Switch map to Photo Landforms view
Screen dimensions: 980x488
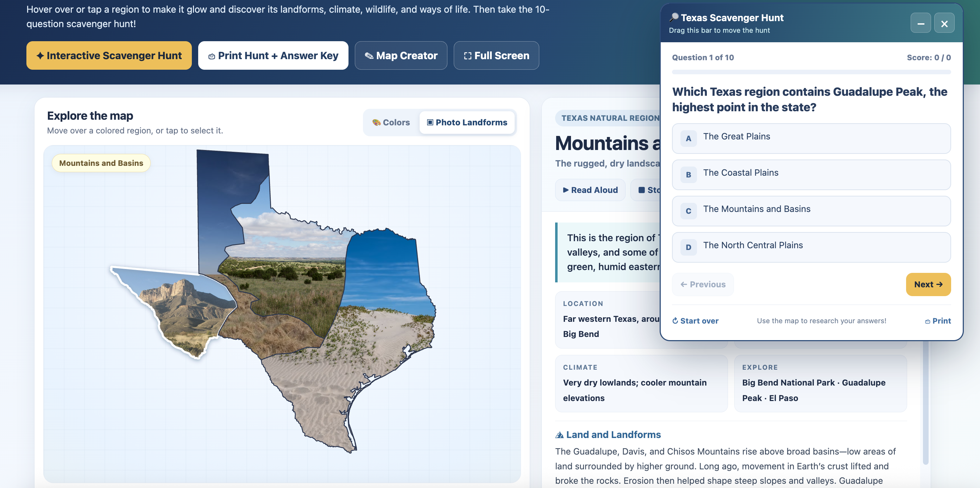click(x=467, y=123)
